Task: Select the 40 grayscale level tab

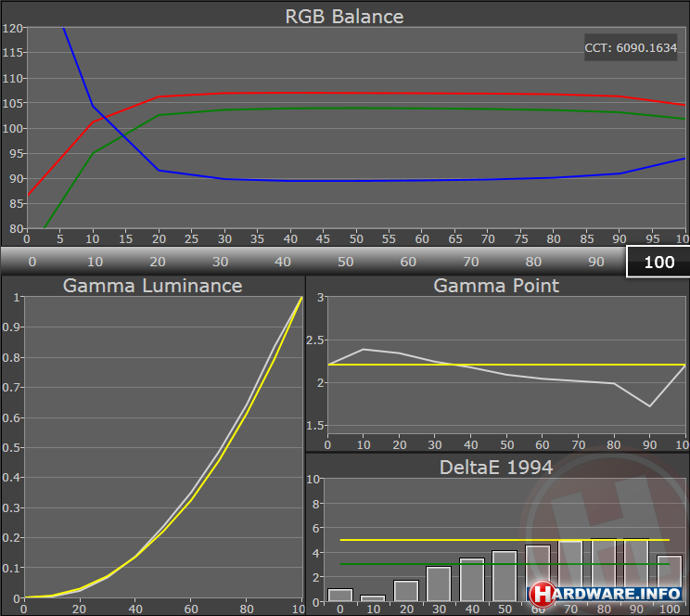Action: 283,262
